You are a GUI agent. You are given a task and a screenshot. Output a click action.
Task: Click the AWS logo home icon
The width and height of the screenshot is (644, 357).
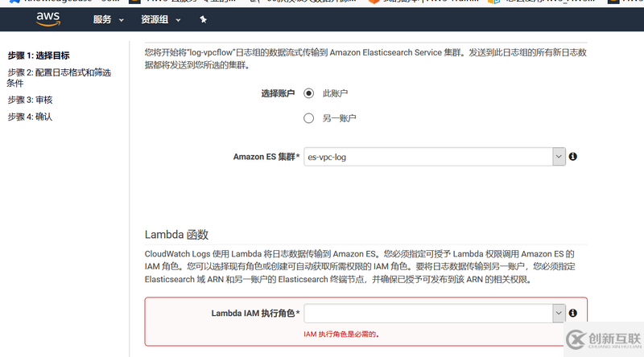pyautogui.click(x=48, y=19)
